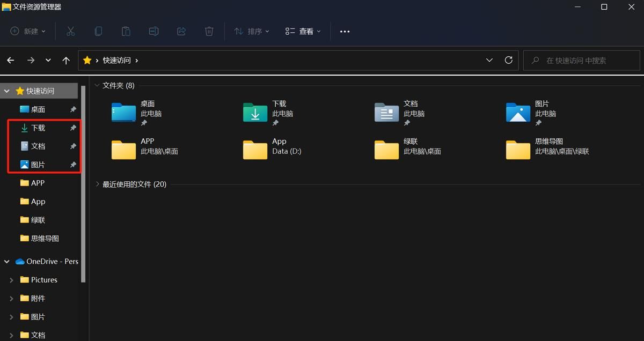The height and width of the screenshot is (341, 644).
Task: Expand 最近使用的文件 section
Action: [97, 184]
